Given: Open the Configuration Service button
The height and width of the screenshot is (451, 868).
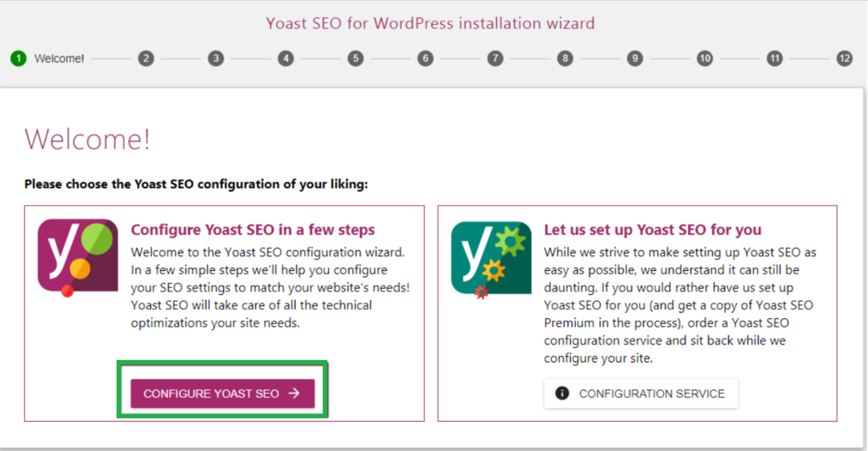Looking at the screenshot, I should point(640,394).
